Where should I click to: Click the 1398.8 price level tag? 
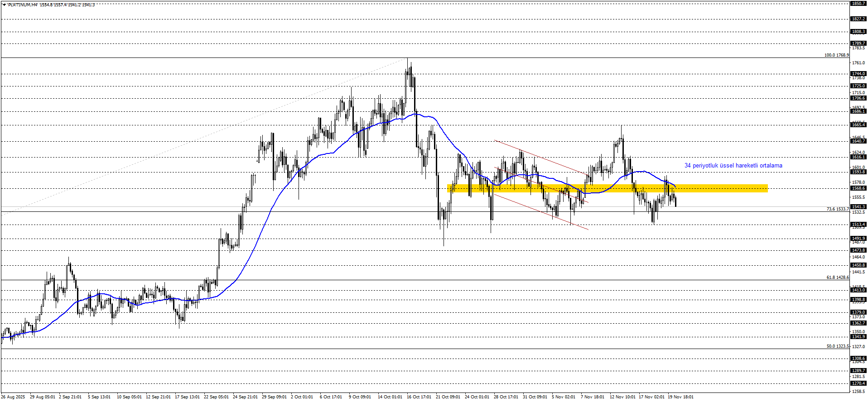click(858, 300)
